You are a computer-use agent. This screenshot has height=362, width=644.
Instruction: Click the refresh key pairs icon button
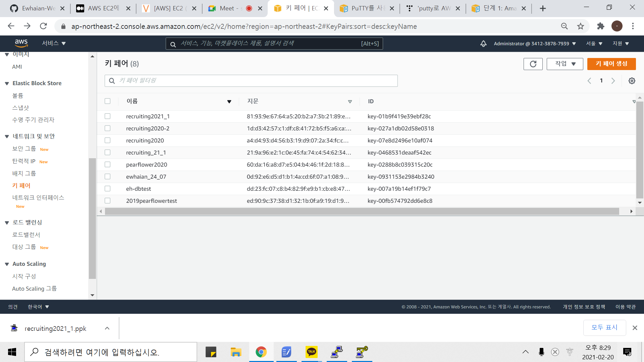tap(533, 64)
